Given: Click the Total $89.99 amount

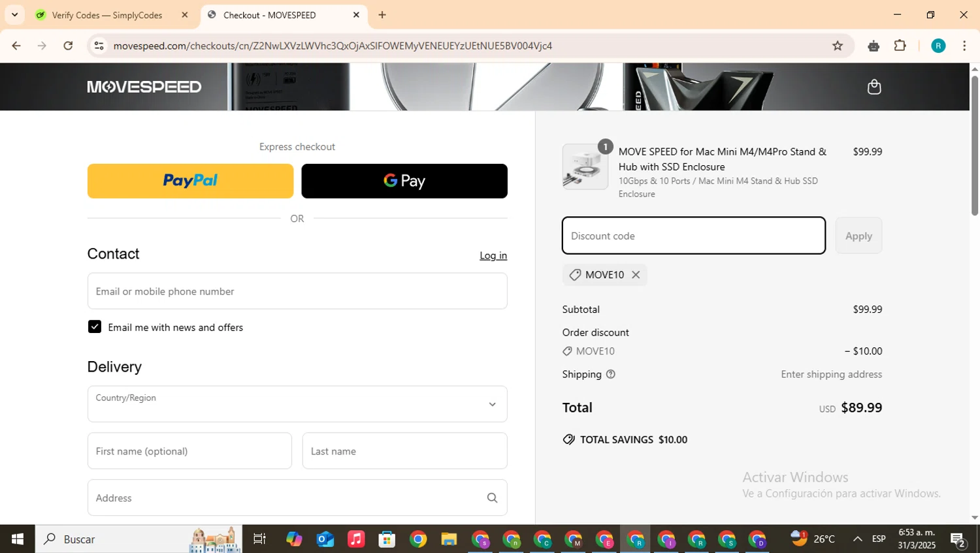Looking at the screenshot, I should pos(861,408).
